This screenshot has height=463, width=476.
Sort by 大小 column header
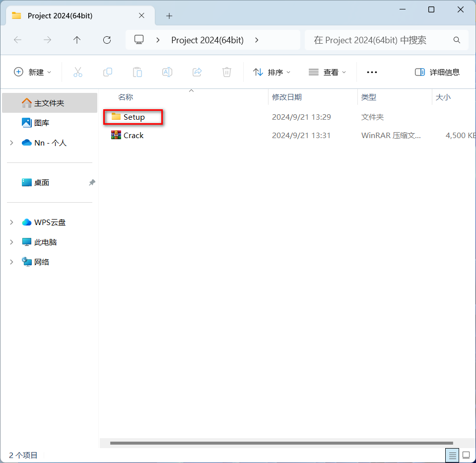443,97
